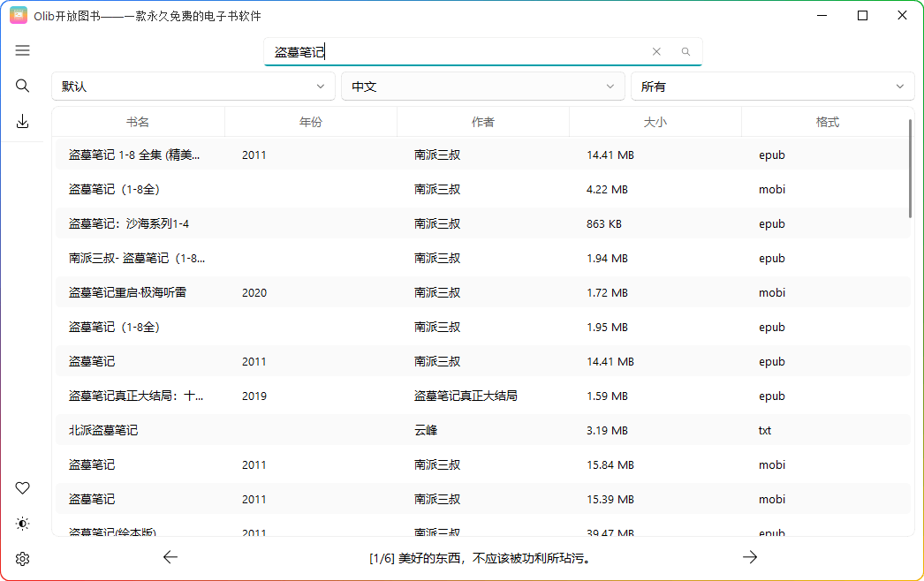Click inside the 盗墓笔记 search input field
The image size is (924, 581).
(459, 52)
